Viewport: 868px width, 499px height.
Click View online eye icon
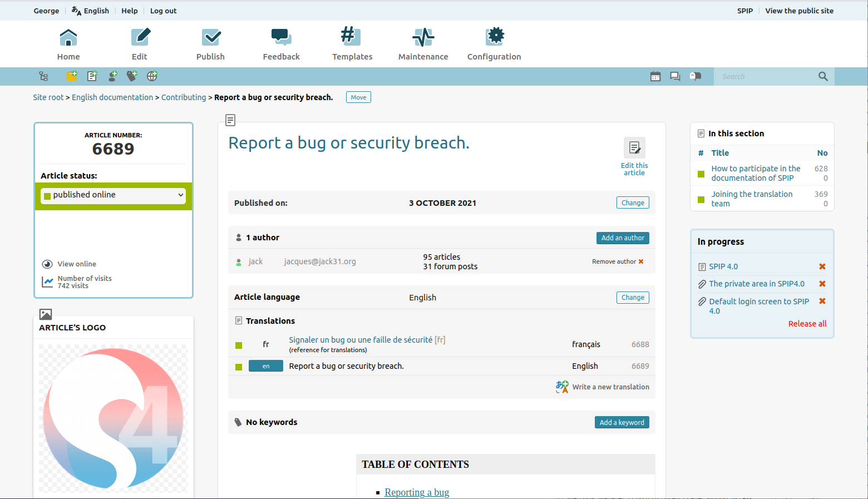(48, 264)
